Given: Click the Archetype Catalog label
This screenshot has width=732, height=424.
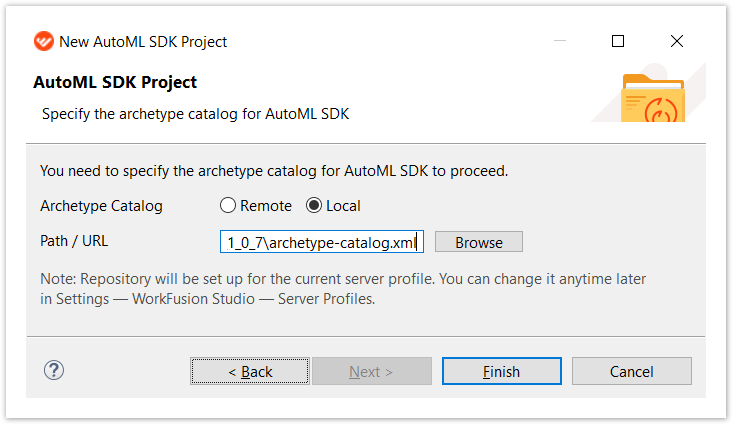Looking at the screenshot, I should 101,206.
